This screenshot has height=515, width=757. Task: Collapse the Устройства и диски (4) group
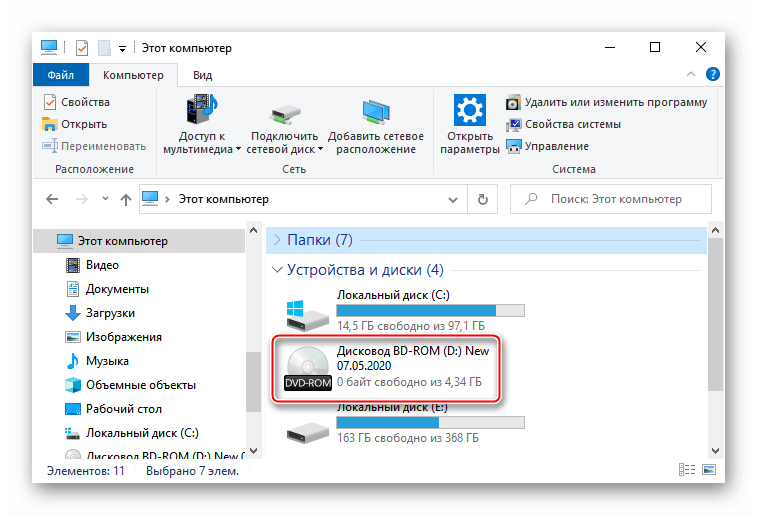pyautogui.click(x=277, y=270)
